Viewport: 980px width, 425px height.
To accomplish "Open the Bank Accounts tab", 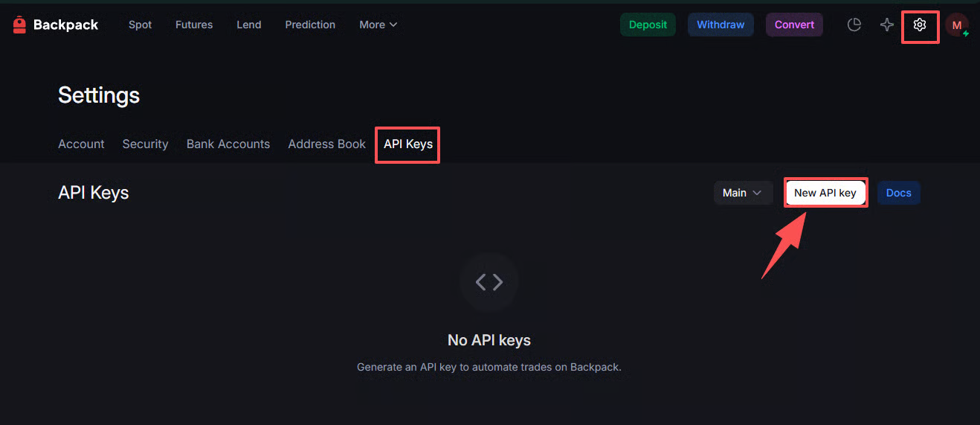I will click(x=228, y=144).
